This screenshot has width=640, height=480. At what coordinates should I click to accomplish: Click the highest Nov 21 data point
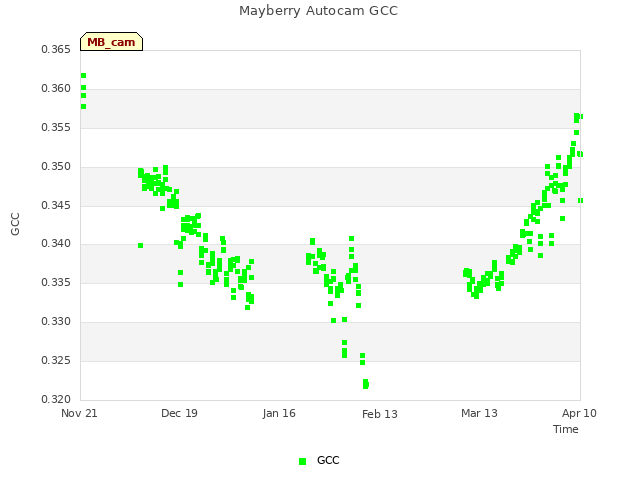pos(83,76)
